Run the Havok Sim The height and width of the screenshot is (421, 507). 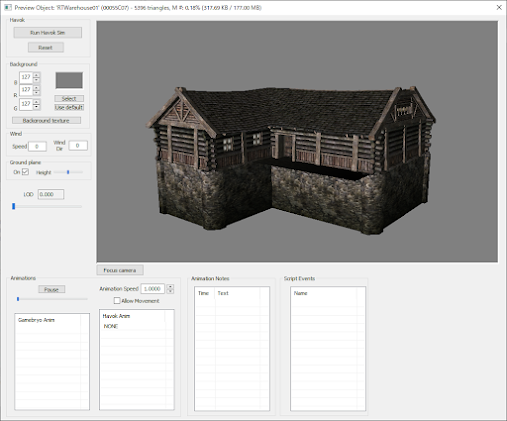pyautogui.click(x=48, y=33)
